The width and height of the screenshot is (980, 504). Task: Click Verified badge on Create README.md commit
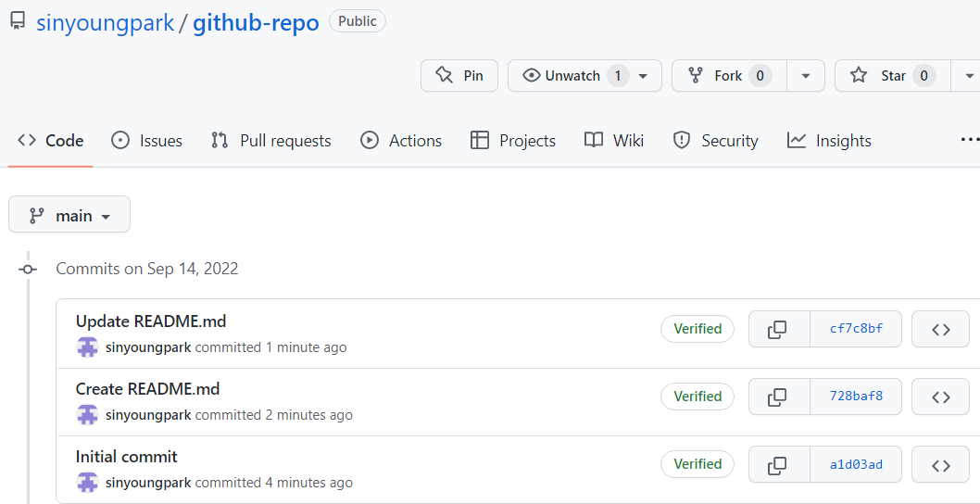[697, 397]
